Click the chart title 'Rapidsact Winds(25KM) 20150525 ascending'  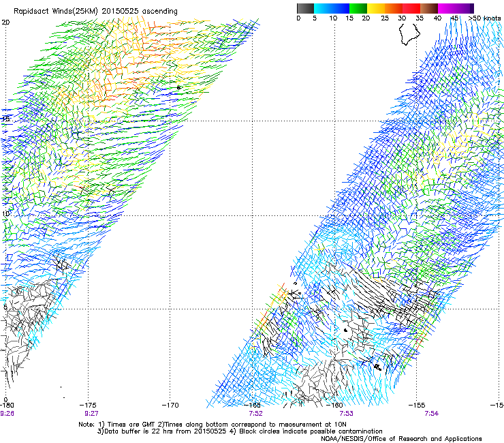(95, 12)
